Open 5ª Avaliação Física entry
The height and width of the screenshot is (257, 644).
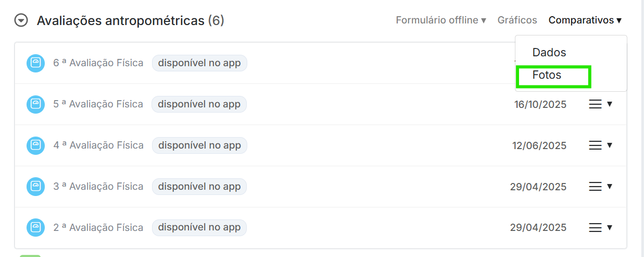click(x=98, y=104)
